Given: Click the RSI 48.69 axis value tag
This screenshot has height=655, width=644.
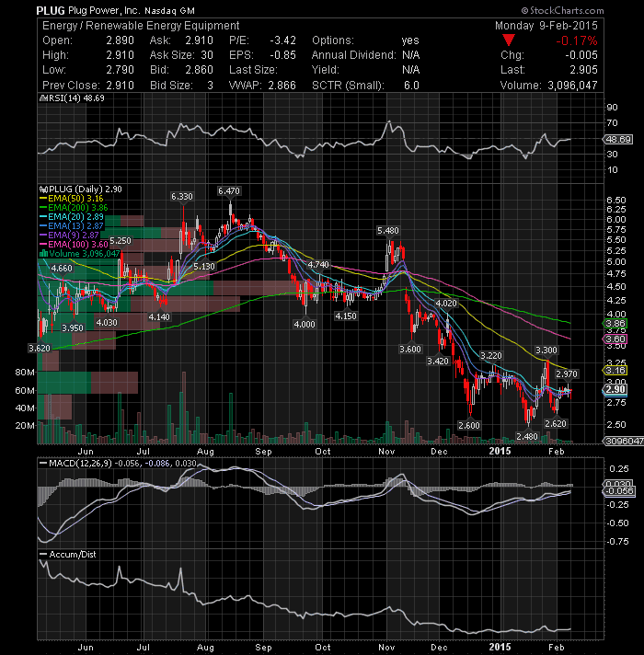Looking at the screenshot, I should coord(618,139).
